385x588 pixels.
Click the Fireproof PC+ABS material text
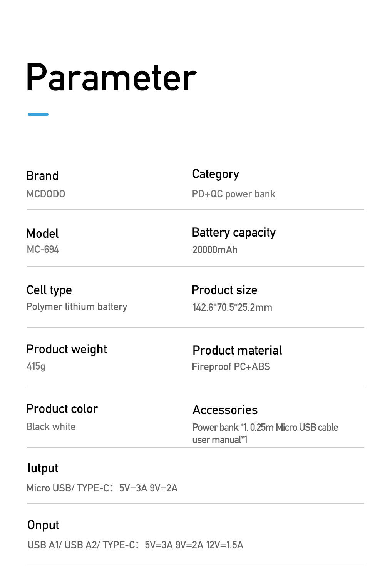tap(231, 367)
